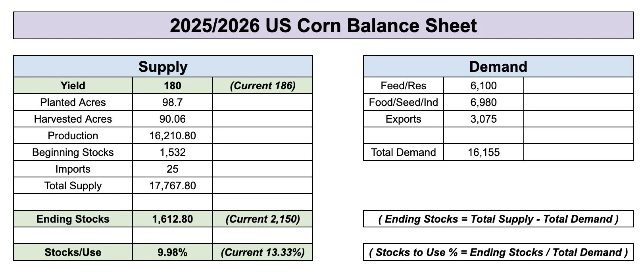This screenshot has height=275, width=644.
Task: Click the Exports value 3,075
Action: tap(484, 119)
